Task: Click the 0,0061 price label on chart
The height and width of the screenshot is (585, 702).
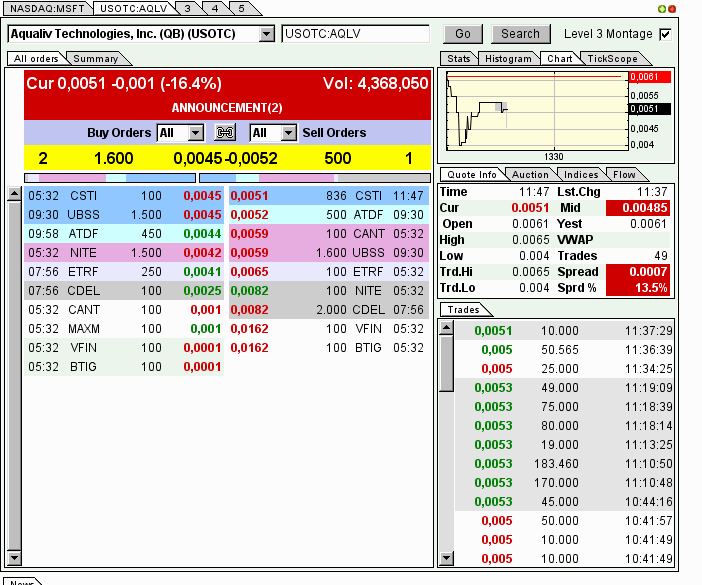Action: [x=650, y=77]
